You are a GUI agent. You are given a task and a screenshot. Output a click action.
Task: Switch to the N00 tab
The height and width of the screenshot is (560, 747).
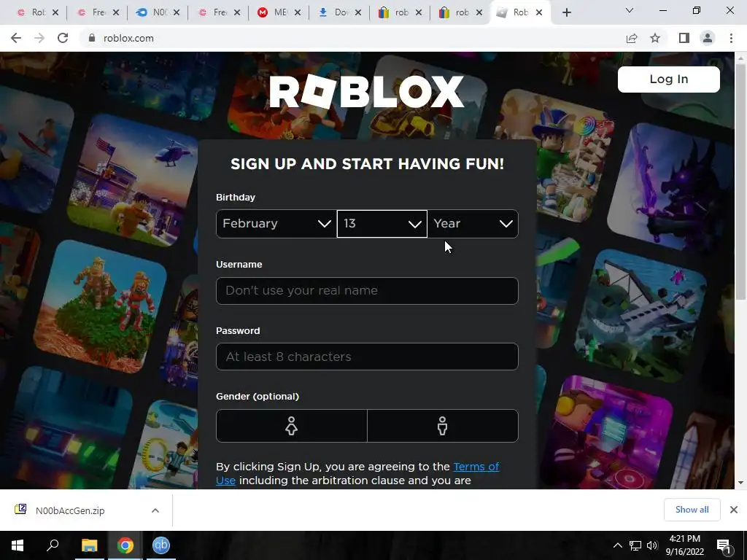pos(153,12)
